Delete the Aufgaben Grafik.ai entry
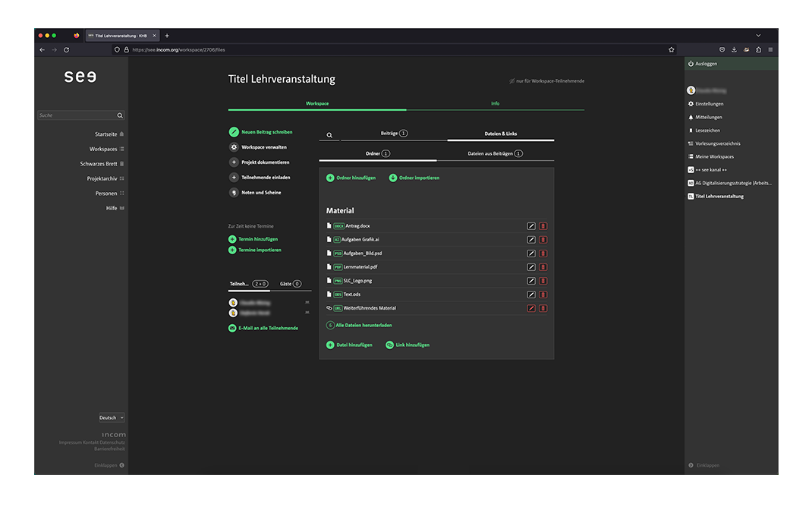The image size is (812, 529). [543, 240]
